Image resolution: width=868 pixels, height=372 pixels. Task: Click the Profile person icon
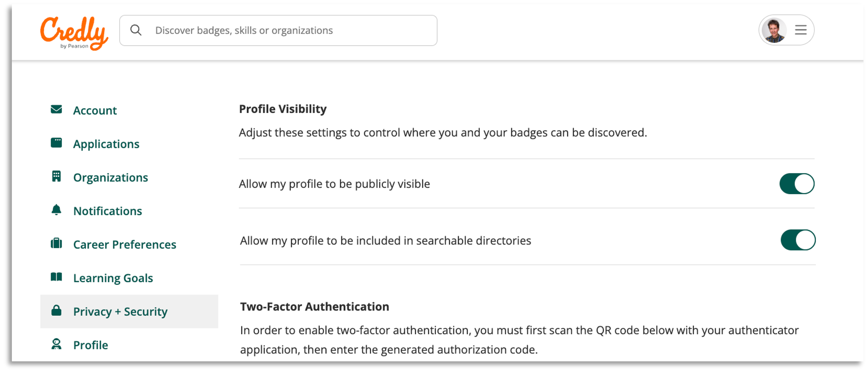tap(56, 344)
